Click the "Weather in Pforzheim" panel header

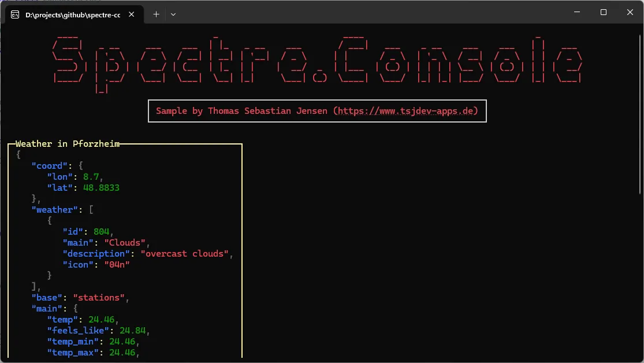click(68, 144)
